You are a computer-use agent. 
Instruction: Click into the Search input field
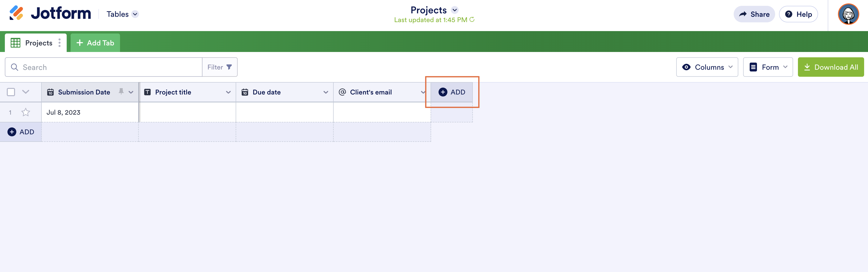tap(108, 67)
